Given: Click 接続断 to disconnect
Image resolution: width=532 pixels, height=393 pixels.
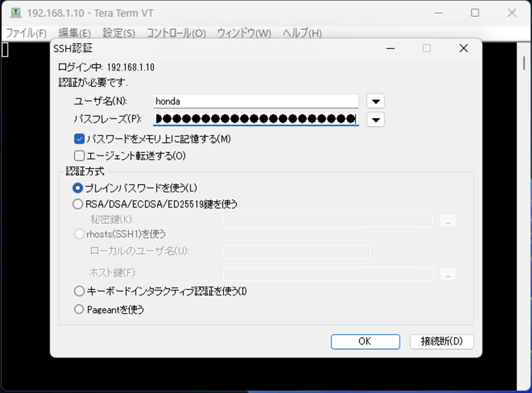Looking at the screenshot, I should tap(441, 341).
